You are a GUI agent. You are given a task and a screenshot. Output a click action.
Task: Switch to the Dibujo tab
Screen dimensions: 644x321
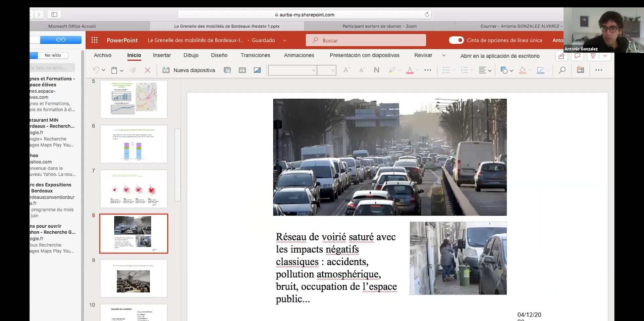pyautogui.click(x=191, y=55)
